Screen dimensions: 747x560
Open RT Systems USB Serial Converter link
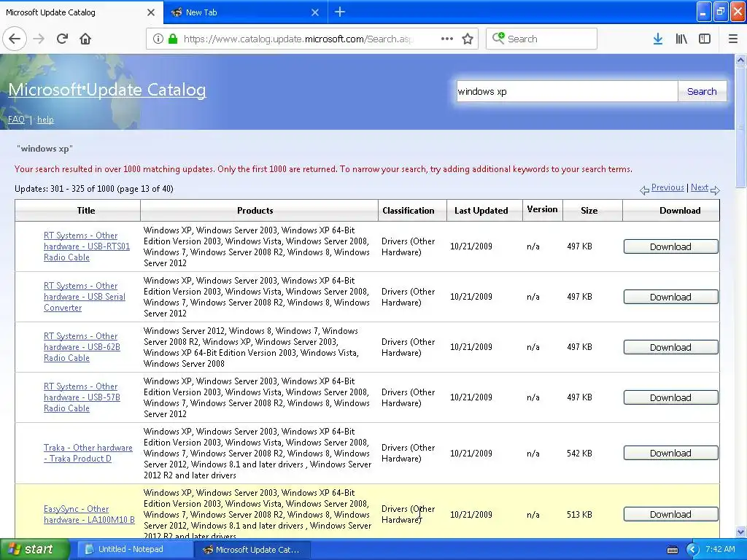coord(85,297)
